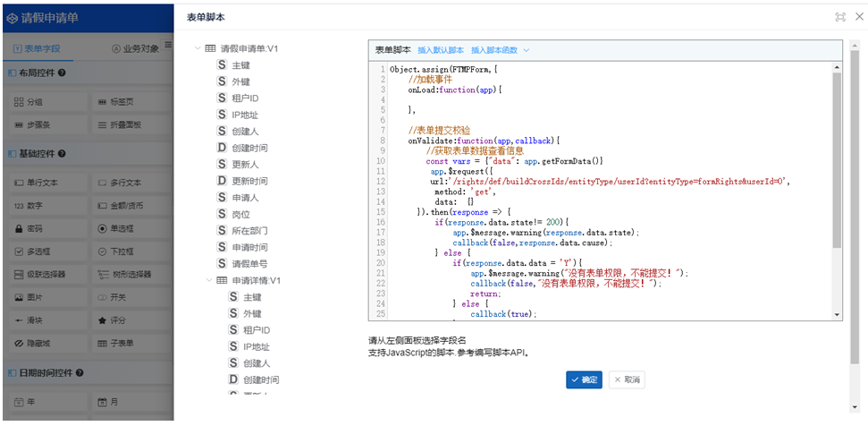
Task: Close the 表单脚本 dialog
Action: [858, 17]
